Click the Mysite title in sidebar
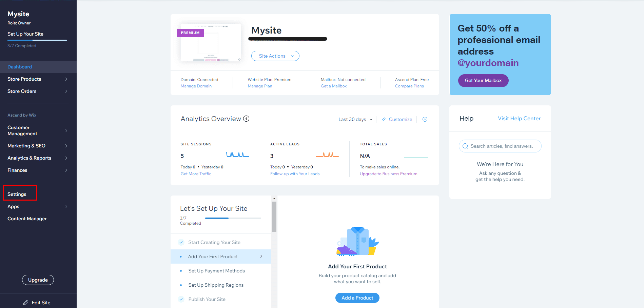The width and height of the screenshot is (644, 308). click(x=18, y=14)
